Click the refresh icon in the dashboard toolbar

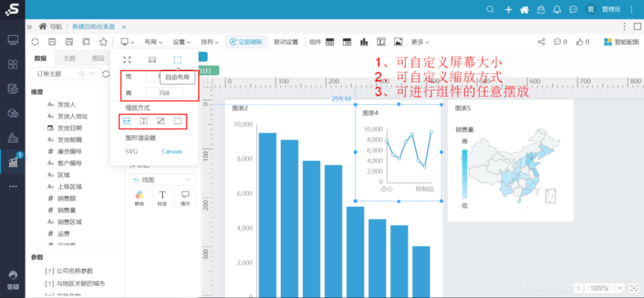click(35, 41)
